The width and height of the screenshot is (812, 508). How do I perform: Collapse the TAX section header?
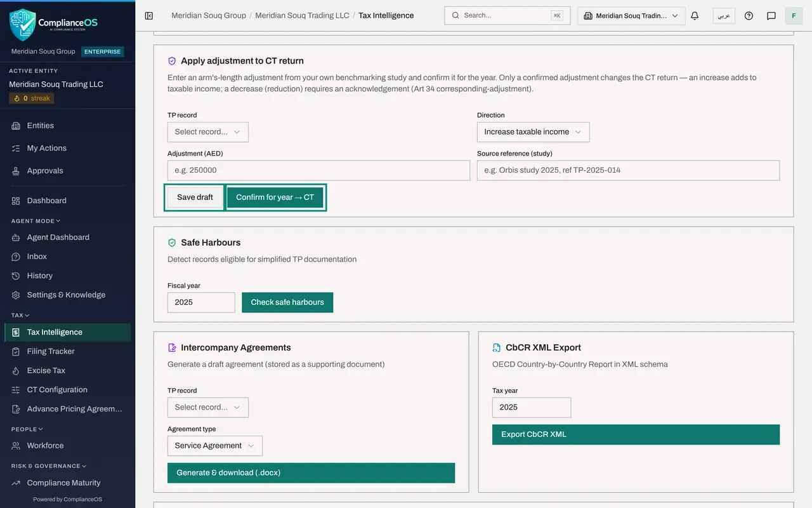[20, 315]
